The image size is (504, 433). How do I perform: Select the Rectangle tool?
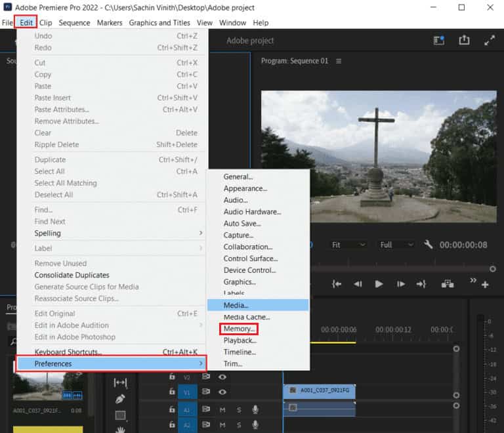point(121,415)
